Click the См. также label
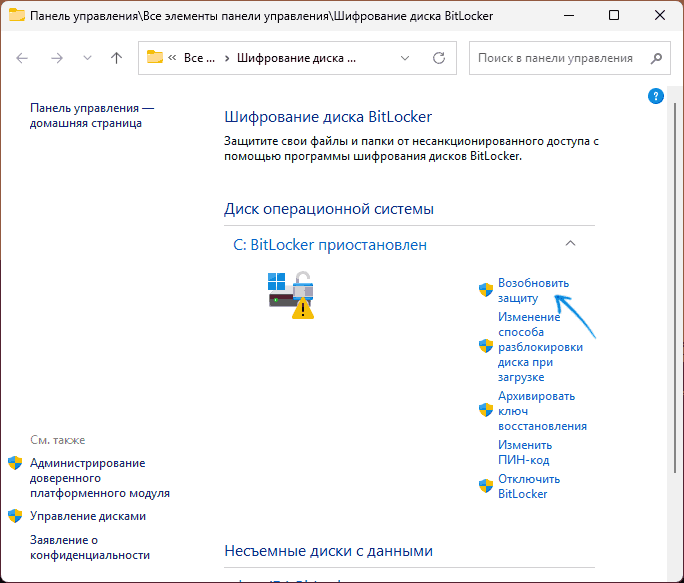684x583 pixels. pos(58,440)
